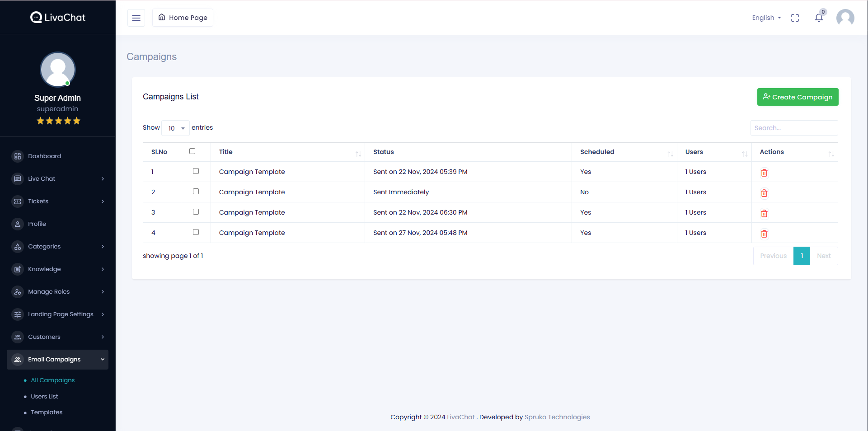Image resolution: width=868 pixels, height=431 pixels.
Task: Open the user avatar in top bar
Action: coord(845,18)
